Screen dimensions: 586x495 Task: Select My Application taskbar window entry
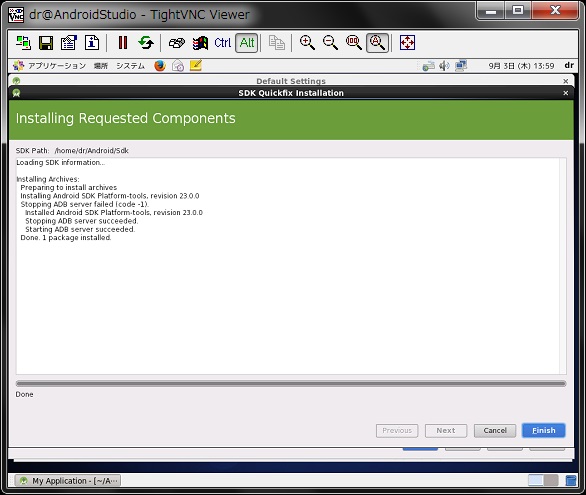point(68,480)
